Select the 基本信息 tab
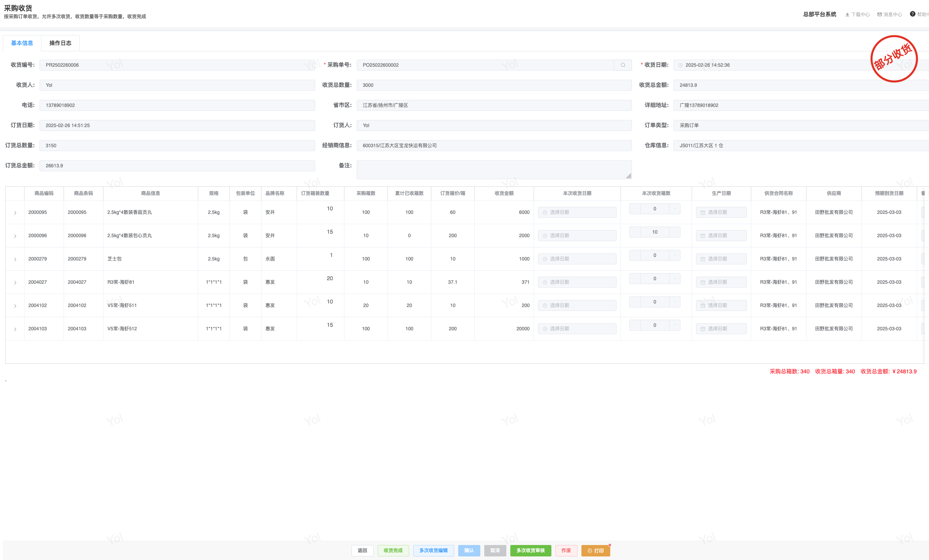This screenshot has height=560, width=929. coord(22,43)
